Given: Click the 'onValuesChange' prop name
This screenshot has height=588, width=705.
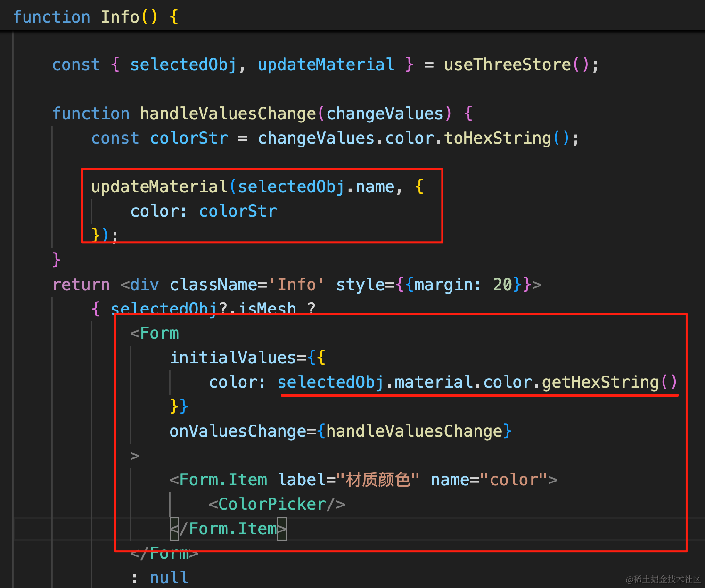Looking at the screenshot, I should point(238,431).
